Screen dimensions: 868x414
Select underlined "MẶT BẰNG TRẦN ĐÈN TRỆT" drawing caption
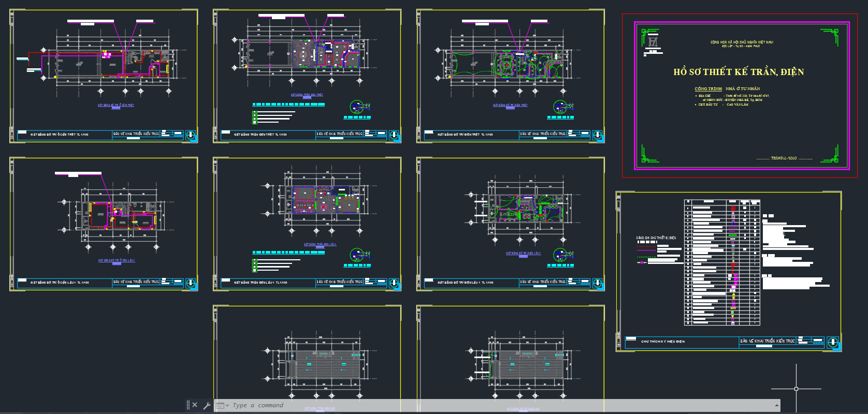(307, 95)
